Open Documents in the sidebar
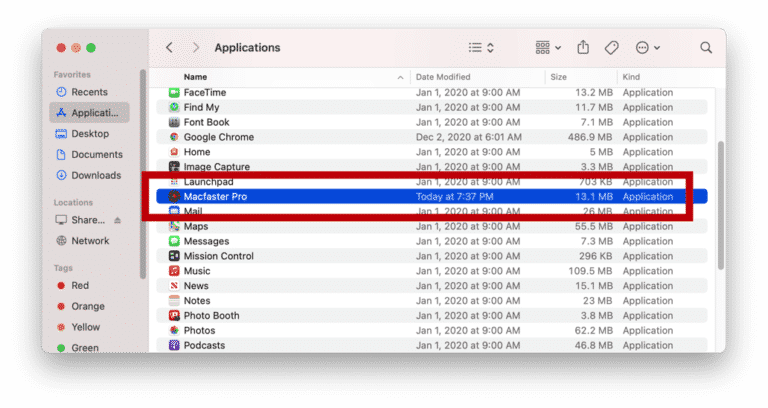Screen dimensions: 768x408 click(x=89, y=154)
